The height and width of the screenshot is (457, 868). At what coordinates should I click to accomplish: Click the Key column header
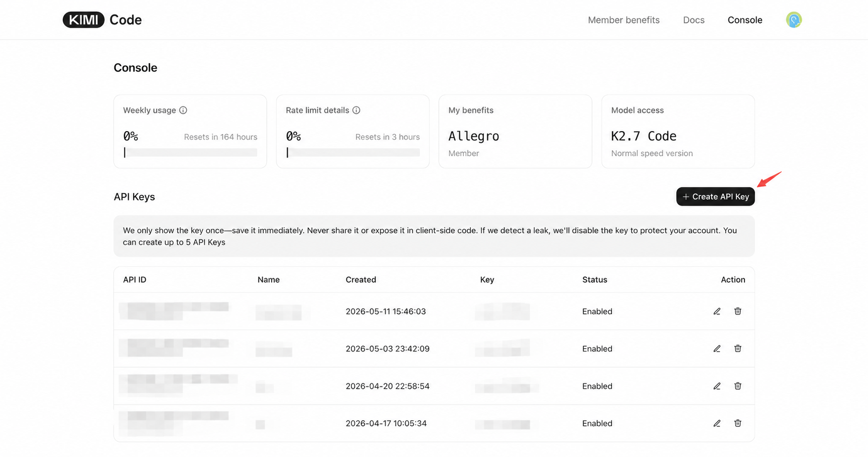click(x=487, y=280)
